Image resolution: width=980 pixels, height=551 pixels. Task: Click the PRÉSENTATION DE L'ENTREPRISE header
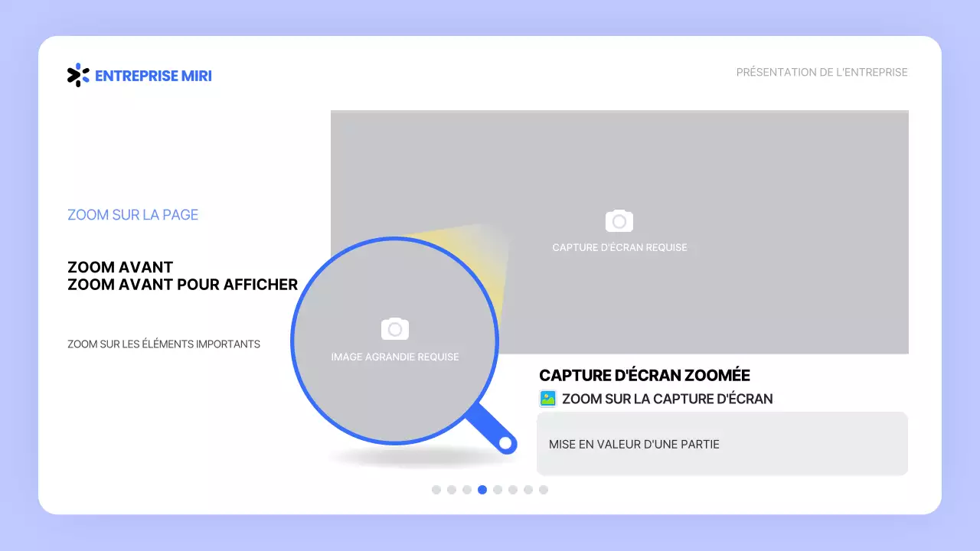[822, 72]
